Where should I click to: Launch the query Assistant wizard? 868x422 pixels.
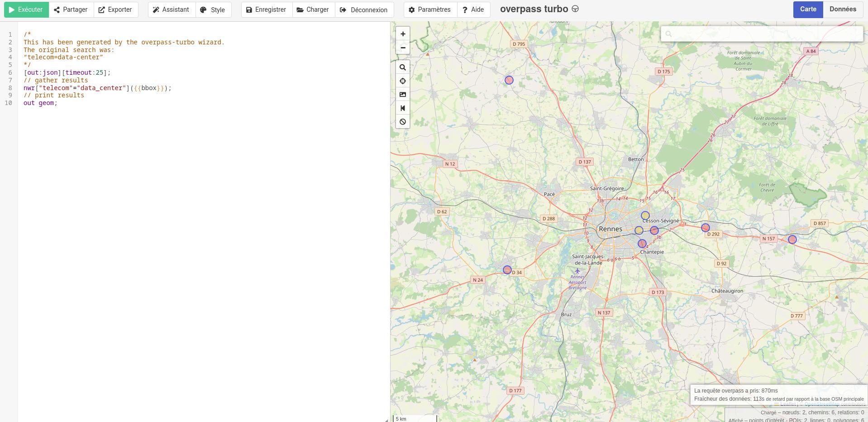[x=172, y=10]
